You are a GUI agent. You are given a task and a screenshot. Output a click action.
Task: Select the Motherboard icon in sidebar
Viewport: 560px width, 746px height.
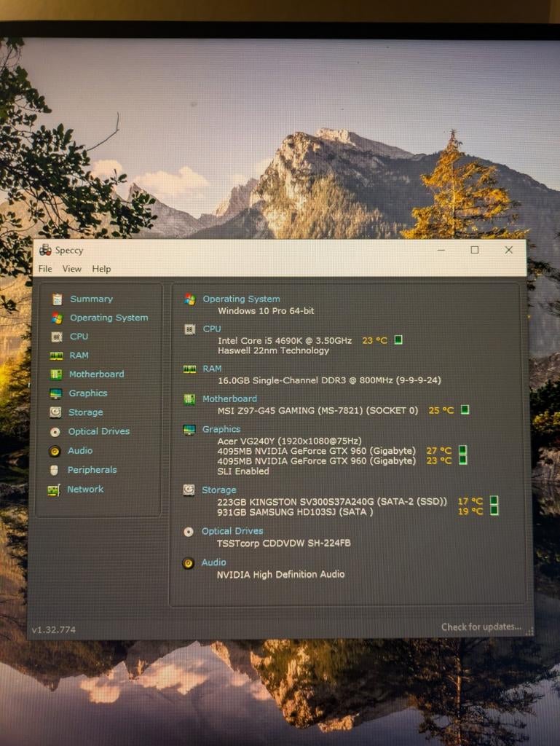click(56, 374)
